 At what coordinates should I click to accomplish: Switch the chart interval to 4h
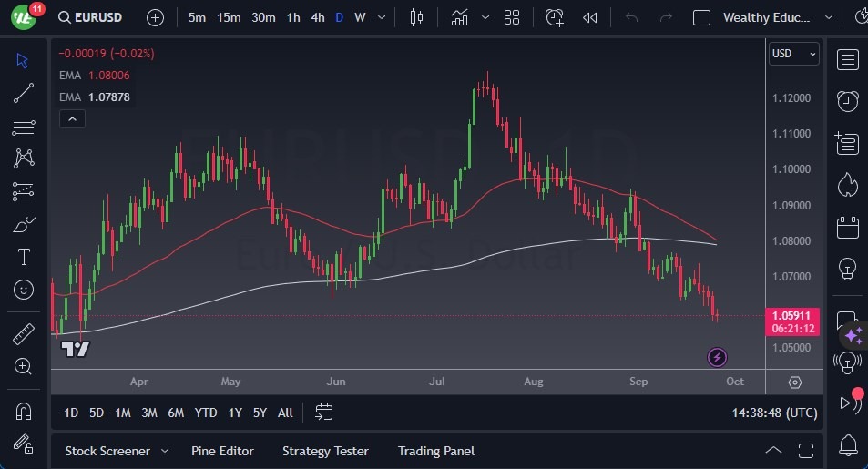[317, 17]
